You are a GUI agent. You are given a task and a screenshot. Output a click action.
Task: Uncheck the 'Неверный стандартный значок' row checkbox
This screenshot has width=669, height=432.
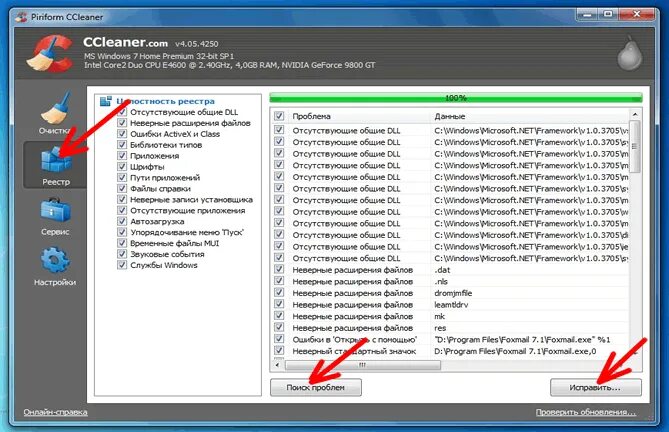[279, 351]
